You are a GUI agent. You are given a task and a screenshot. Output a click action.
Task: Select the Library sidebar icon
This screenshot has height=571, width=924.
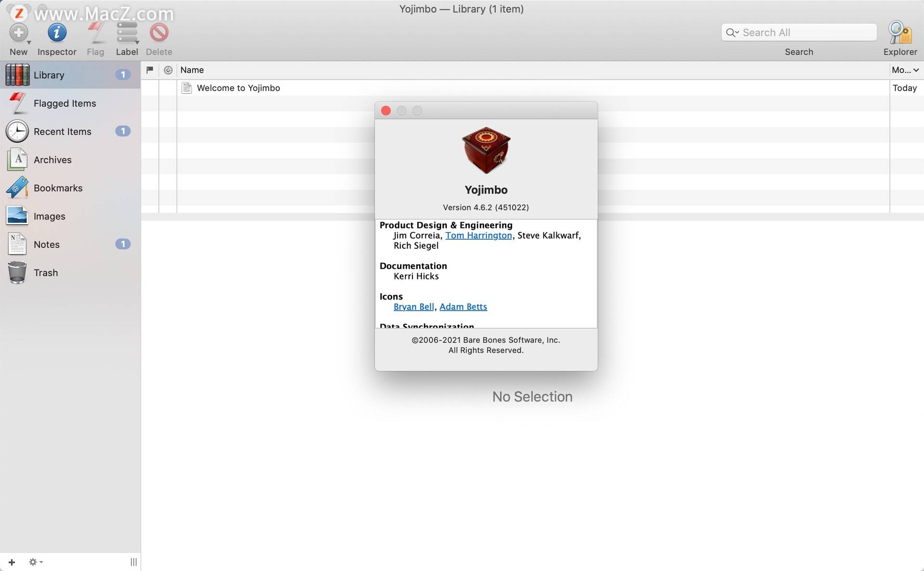(x=16, y=74)
